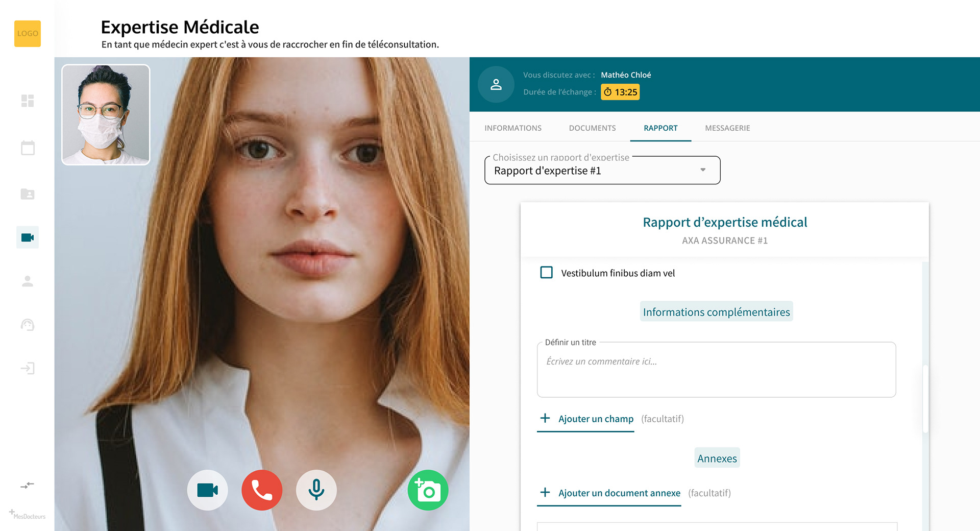Switch to the INFORMATIONS tab
This screenshot has height=531, width=980.
click(513, 128)
